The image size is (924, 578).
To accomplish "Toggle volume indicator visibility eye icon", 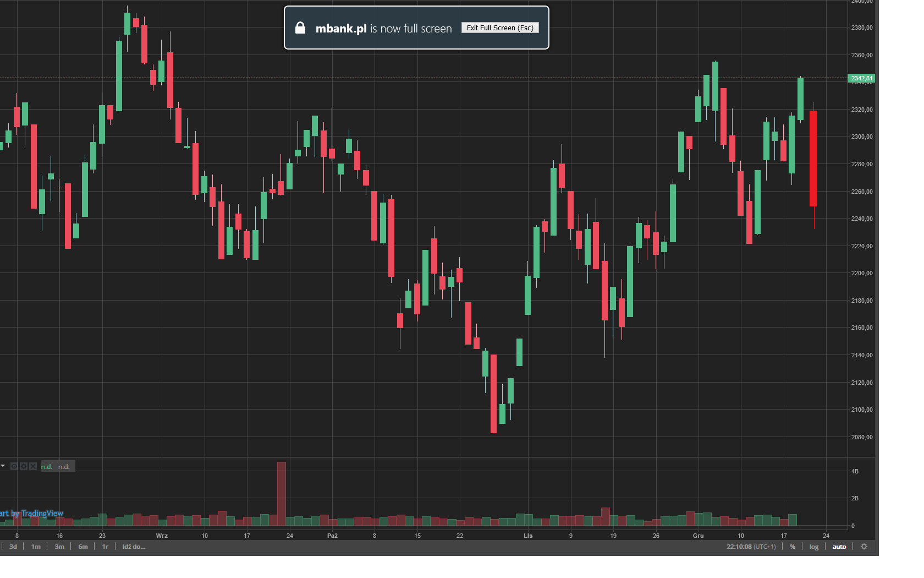I will 14,466.
